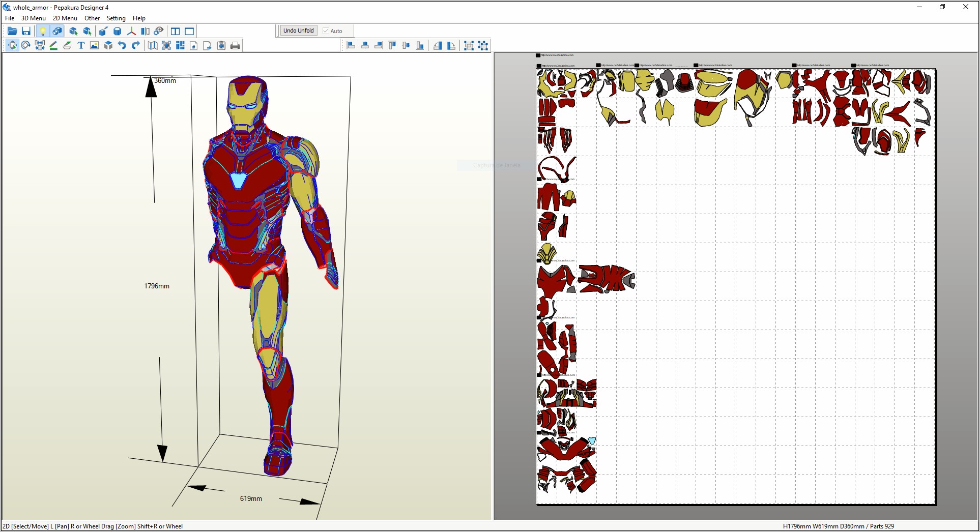Align selected parts to horizontal center
This screenshot has width=980, height=532.
pyautogui.click(x=365, y=46)
